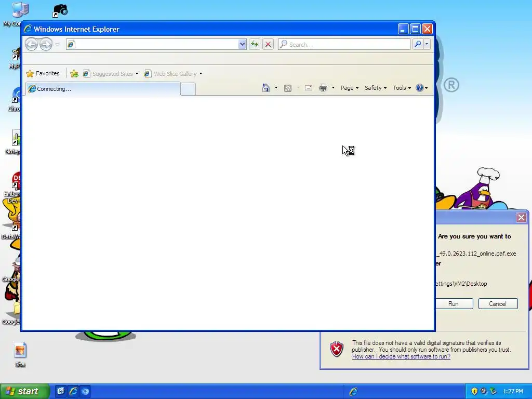Click the blue quick launch icon next to IE
532x399 pixels.
pos(85,391)
